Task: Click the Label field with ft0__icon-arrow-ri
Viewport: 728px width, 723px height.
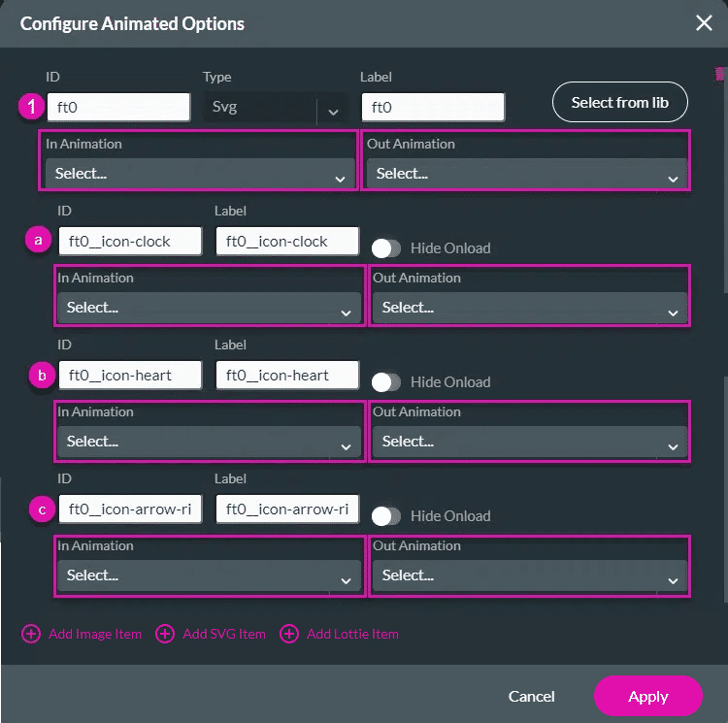Action: pos(287,509)
